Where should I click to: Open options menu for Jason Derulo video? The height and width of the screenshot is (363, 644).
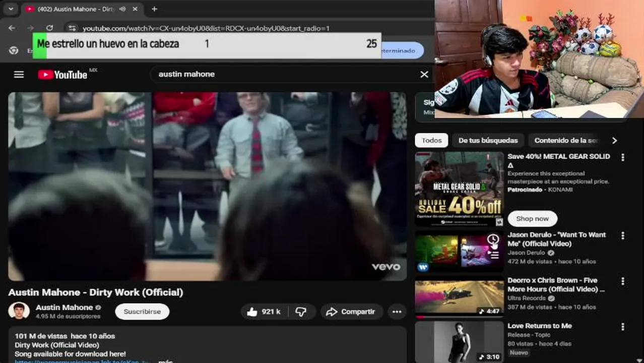tap(623, 235)
